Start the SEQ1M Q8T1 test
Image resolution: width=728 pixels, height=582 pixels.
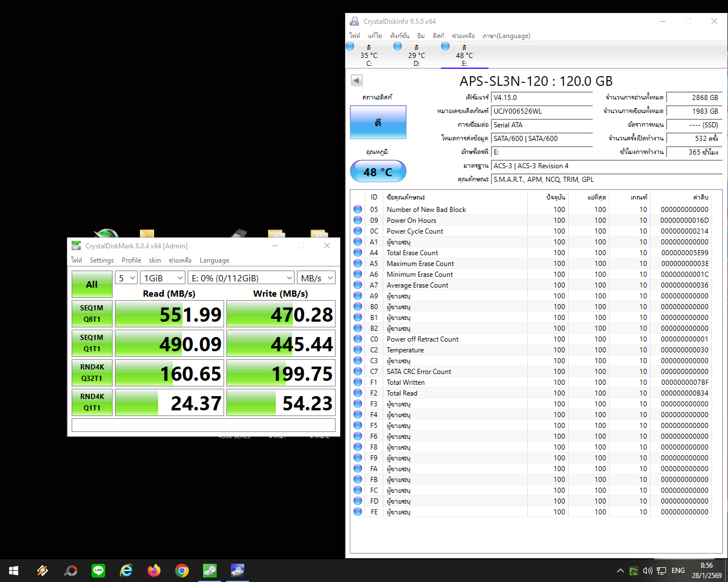coord(92,314)
